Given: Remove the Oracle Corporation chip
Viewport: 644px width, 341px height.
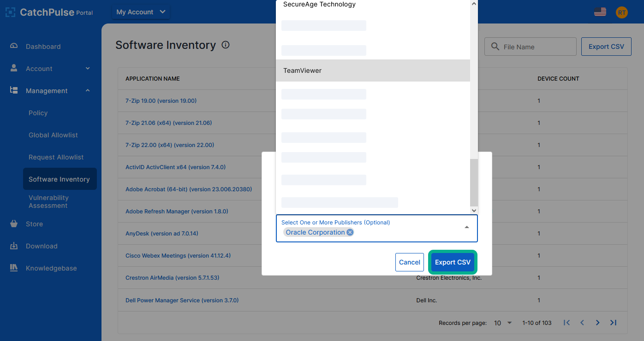Looking at the screenshot, I should coord(350,232).
